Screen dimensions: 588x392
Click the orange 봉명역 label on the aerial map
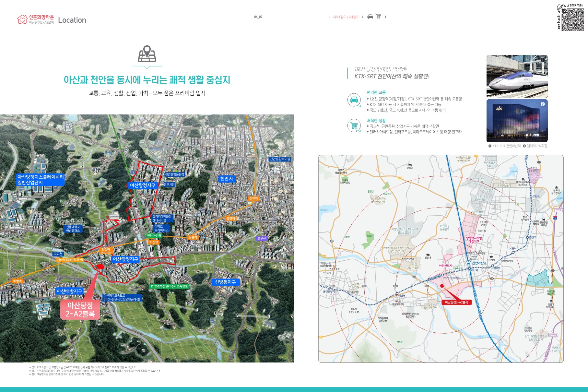(x=230, y=219)
